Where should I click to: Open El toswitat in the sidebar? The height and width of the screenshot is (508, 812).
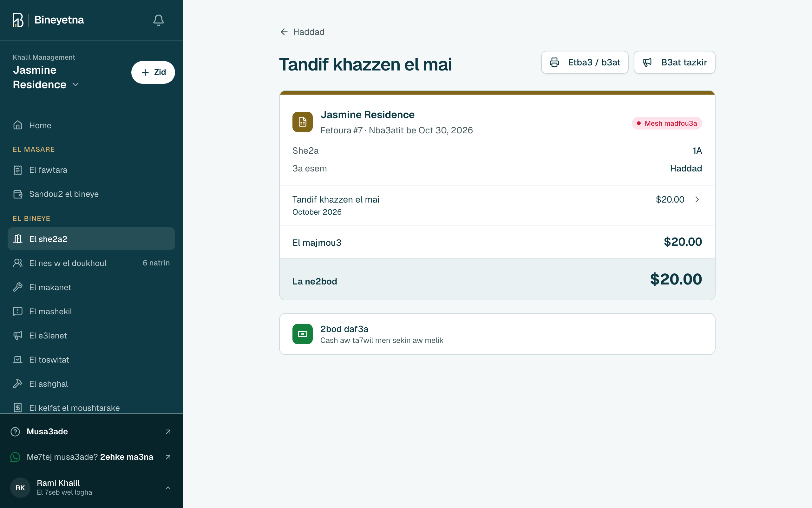91,360
